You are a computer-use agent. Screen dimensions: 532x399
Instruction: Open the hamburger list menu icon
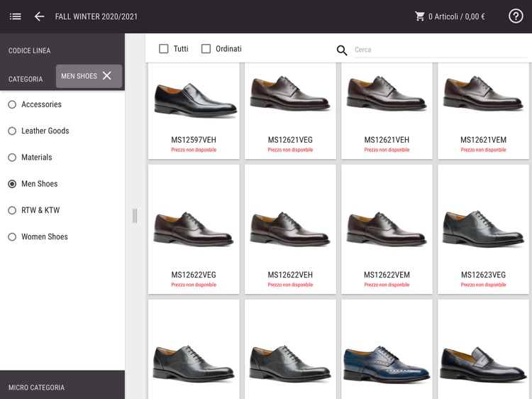click(16, 16)
